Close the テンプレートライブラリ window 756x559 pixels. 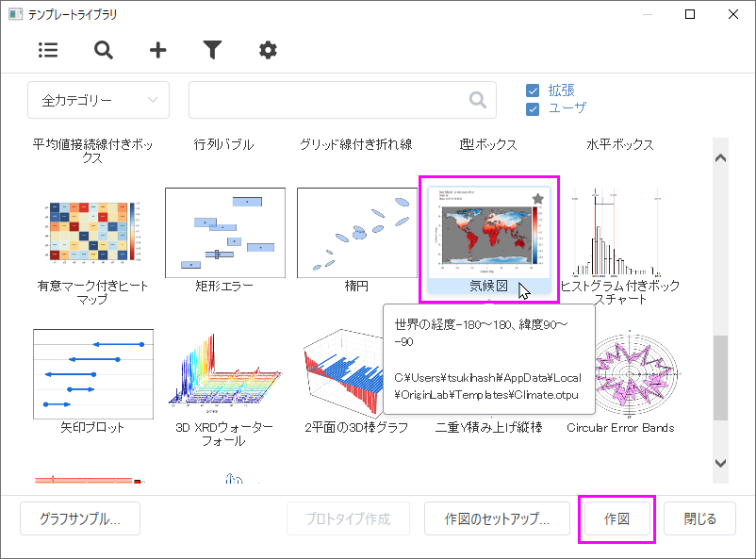733,14
